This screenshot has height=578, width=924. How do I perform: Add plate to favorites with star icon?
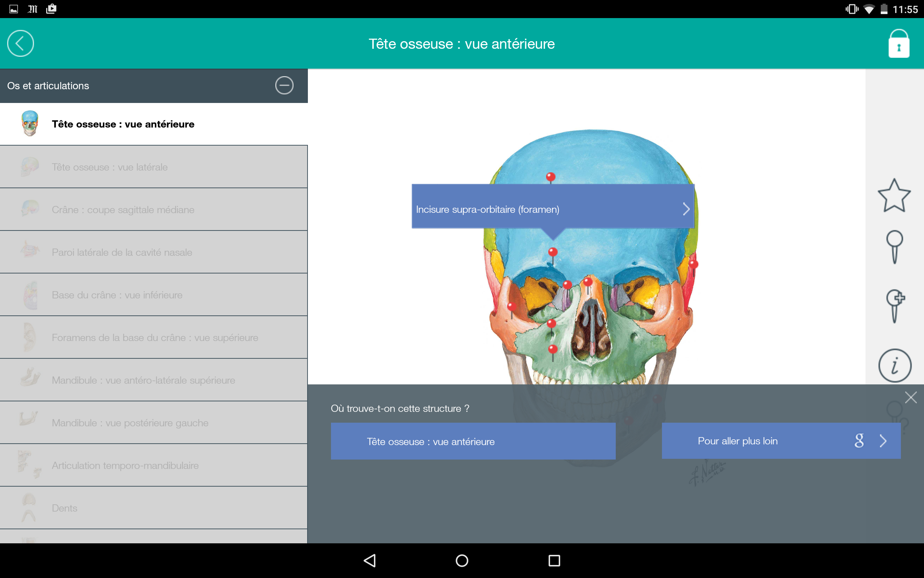coord(894,196)
